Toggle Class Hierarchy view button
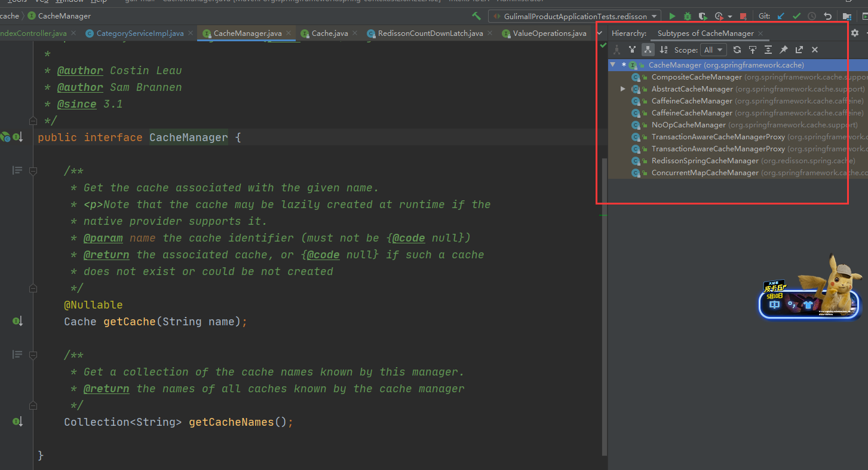The height and width of the screenshot is (470, 868). tap(617, 50)
